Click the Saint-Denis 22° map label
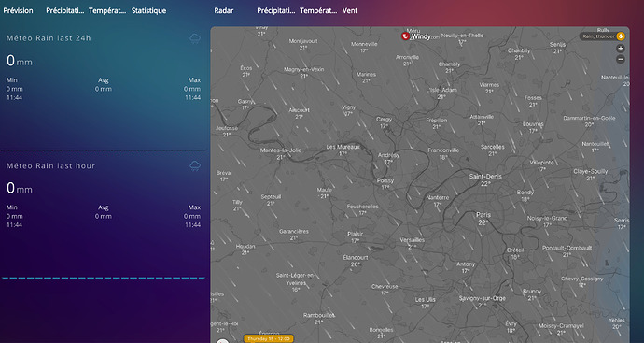Image resolution: width=644 pixels, height=343 pixels. point(485,179)
